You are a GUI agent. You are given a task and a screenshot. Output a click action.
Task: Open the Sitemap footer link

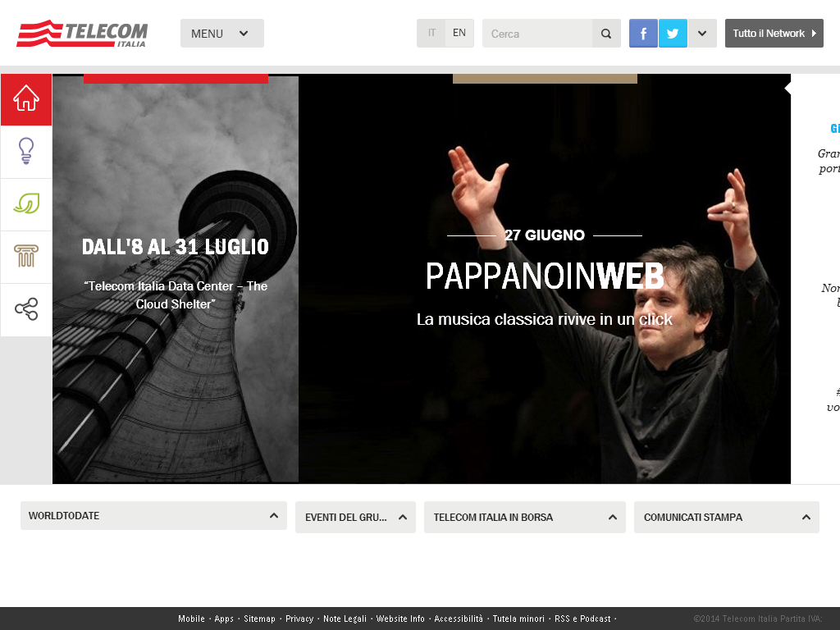tap(259, 619)
